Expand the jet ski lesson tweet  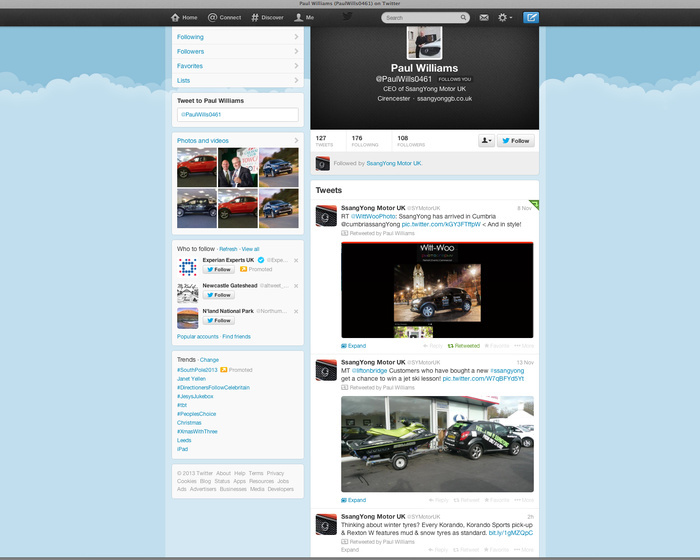pyautogui.click(x=354, y=500)
